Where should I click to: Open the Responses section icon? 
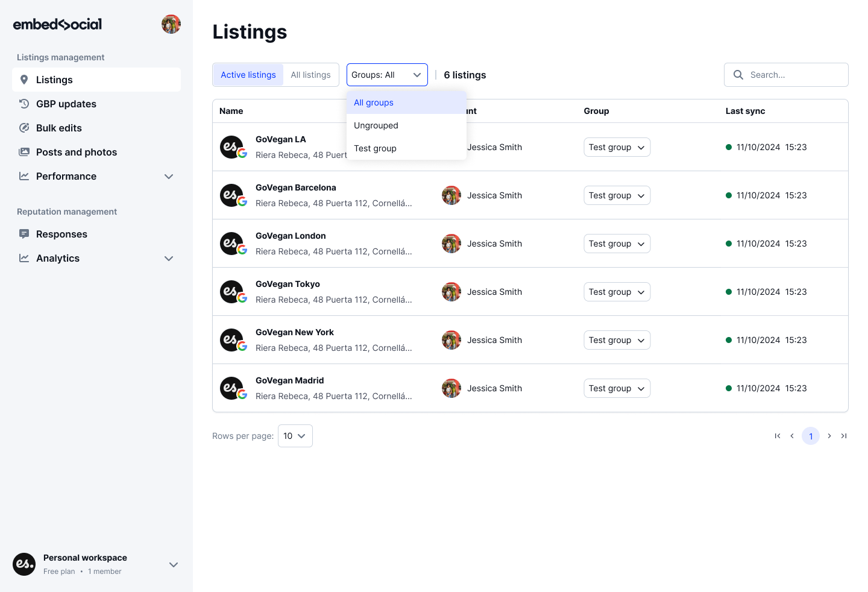tap(24, 234)
